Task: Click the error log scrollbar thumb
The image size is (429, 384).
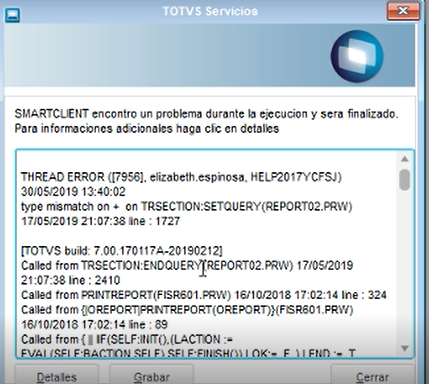Action: (x=405, y=180)
